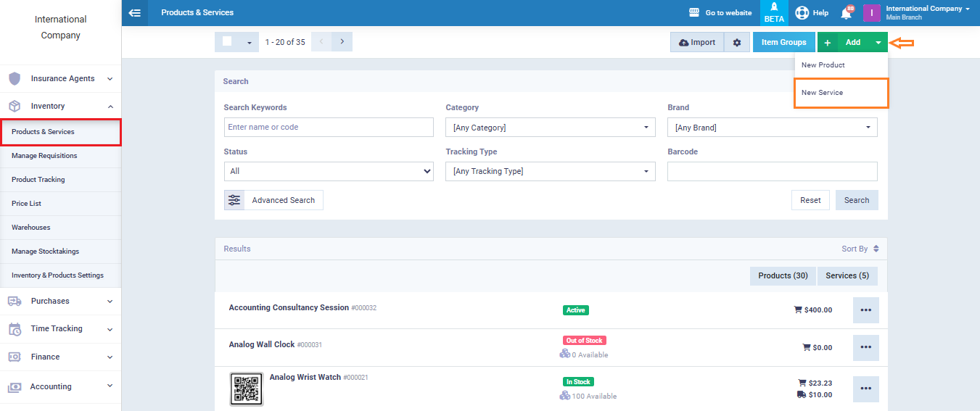Expand the Purchases sidebar section
The image size is (980, 411).
(x=61, y=301)
